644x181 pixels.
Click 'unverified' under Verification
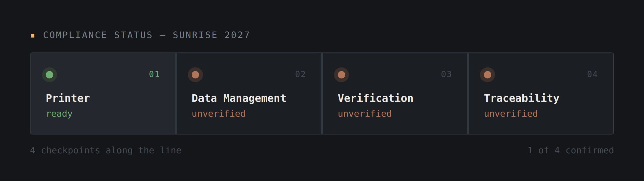(365, 114)
